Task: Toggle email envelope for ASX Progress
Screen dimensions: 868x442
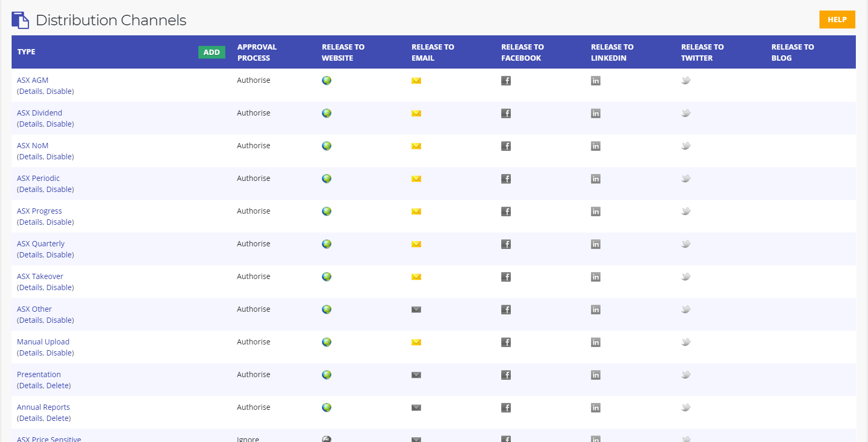Action: (x=416, y=212)
